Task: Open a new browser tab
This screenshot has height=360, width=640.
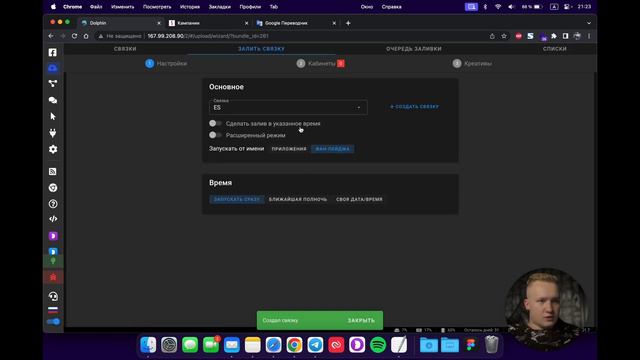Action: coord(348,23)
